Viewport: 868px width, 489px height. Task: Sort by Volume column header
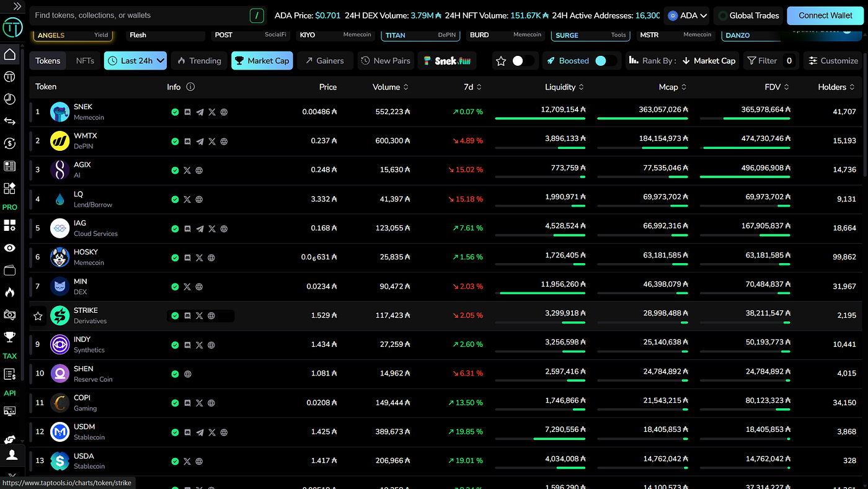pyautogui.click(x=391, y=87)
